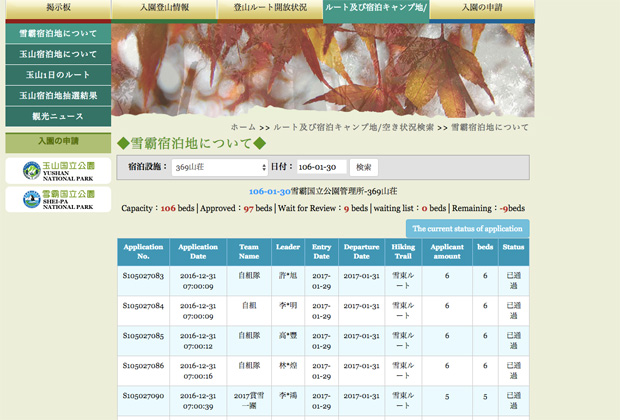This screenshot has height=420, width=620.
Task: Open 玉山宿泊地抽選結果 sidebar item
Action: [59, 96]
